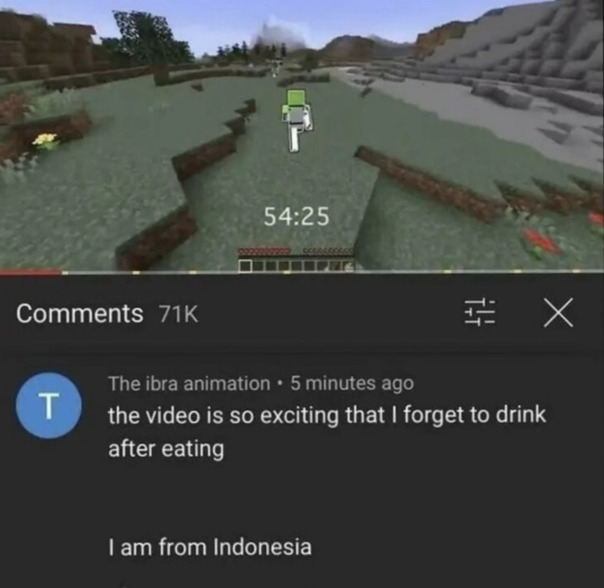Open the commenter's blue T avatar

(x=49, y=405)
